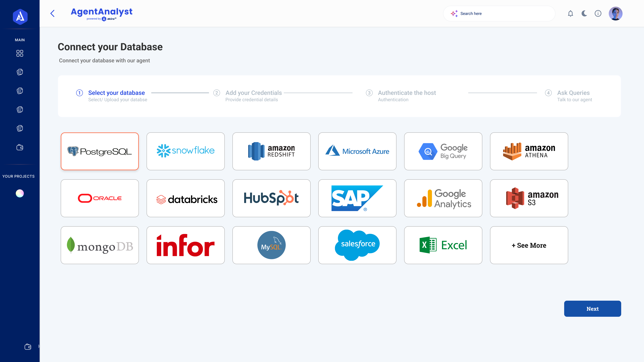Toggle dark mode with the moon icon
The image size is (644, 362).
click(x=584, y=13)
